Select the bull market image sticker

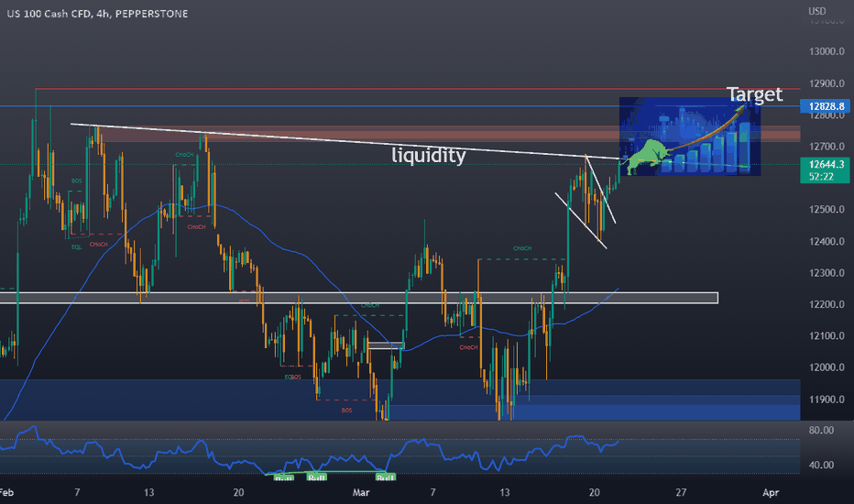[x=689, y=137]
